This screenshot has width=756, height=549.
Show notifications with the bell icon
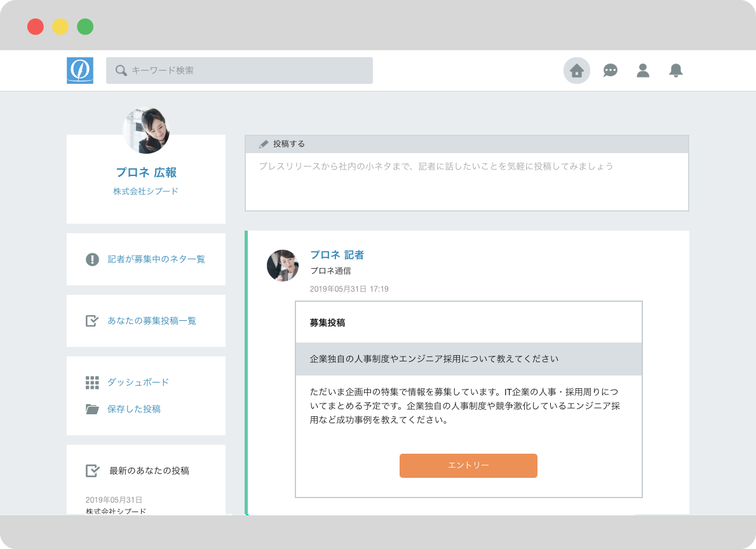(676, 71)
